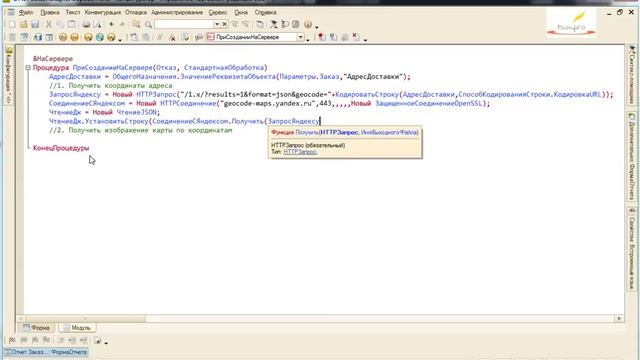The width and height of the screenshot is (640, 360).
Task: Select the Отчет Заказ ФормаОтчета window tab
Action: 46,352
